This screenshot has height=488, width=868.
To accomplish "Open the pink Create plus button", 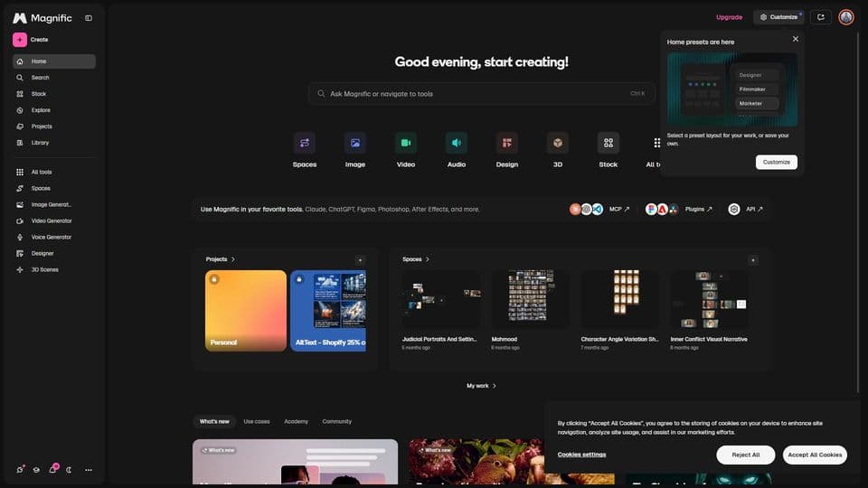I will pos(20,40).
